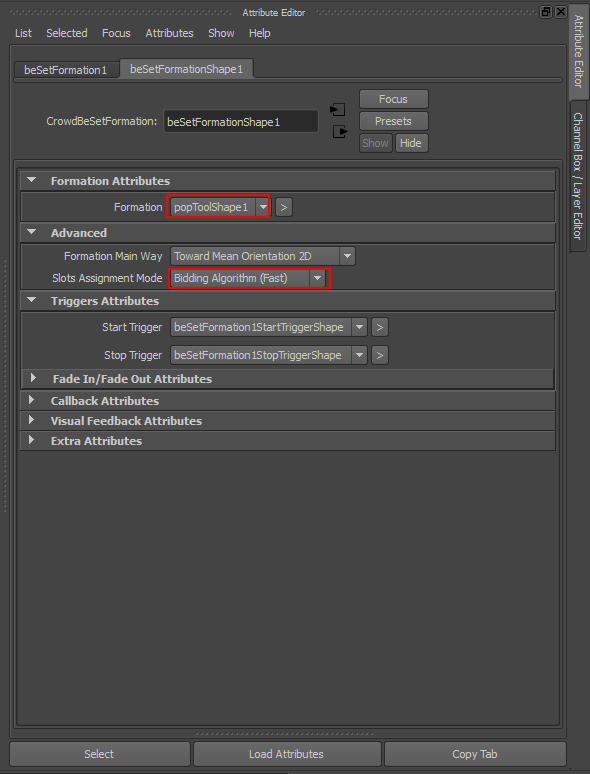
Task: Open the Formation Main Way dropdown
Action: (x=347, y=256)
